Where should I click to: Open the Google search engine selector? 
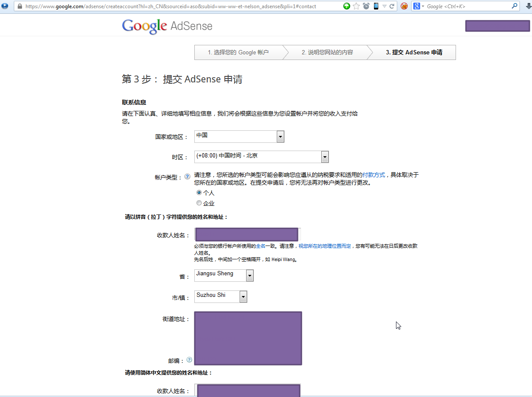[419, 6]
